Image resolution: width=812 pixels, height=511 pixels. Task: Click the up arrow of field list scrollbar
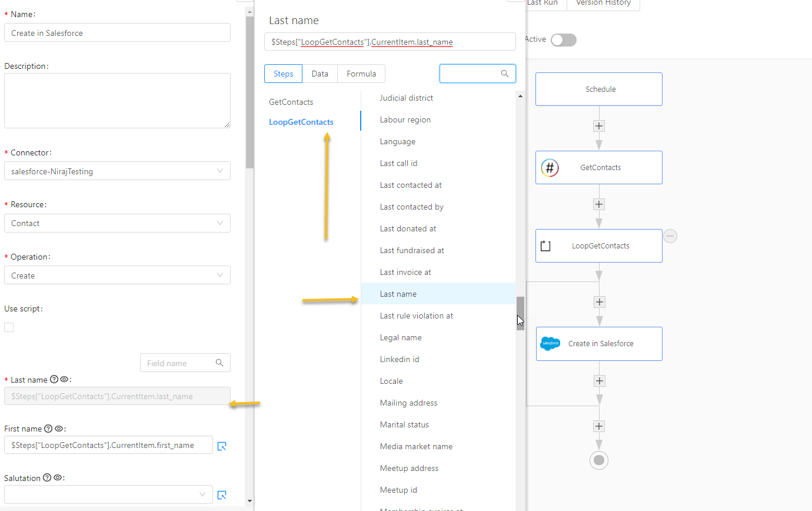(520, 95)
